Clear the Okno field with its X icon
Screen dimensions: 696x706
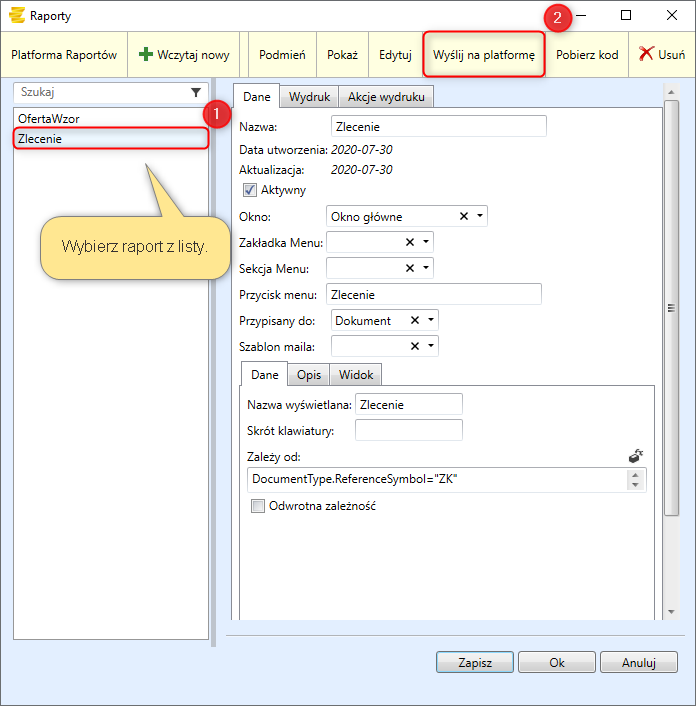tap(464, 216)
